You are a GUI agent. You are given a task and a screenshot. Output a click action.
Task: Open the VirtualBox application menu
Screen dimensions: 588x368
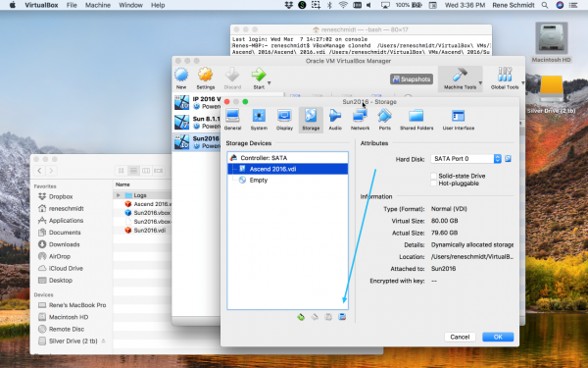41,5
